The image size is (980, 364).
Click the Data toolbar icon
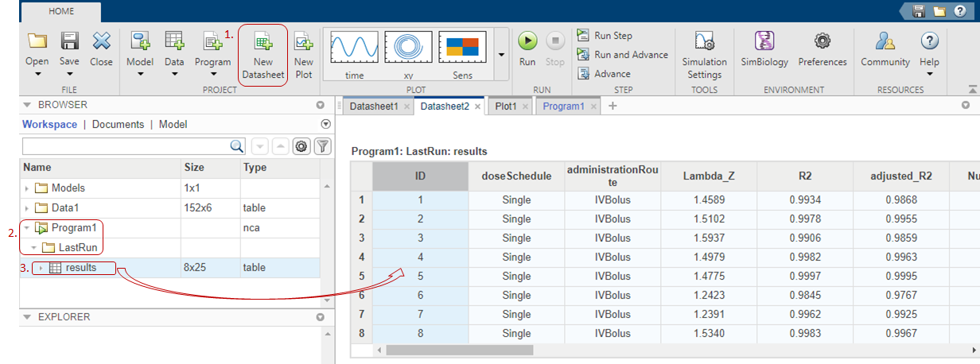174,41
